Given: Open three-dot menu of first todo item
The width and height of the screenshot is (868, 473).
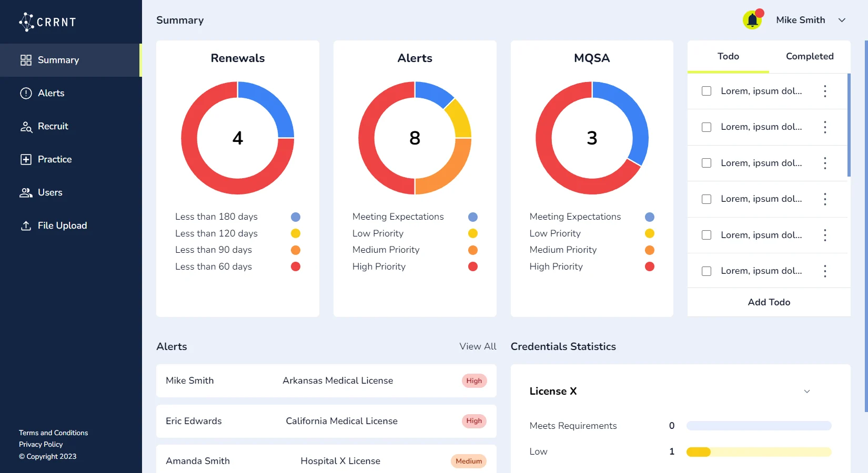Looking at the screenshot, I should 825,91.
